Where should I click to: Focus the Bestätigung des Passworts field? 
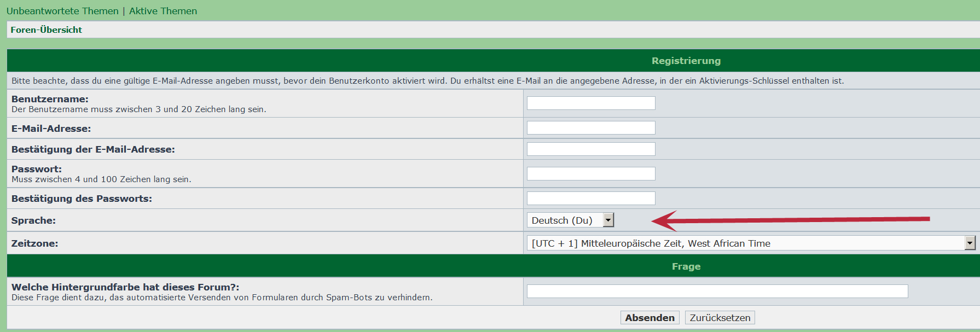pyautogui.click(x=591, y=198)
